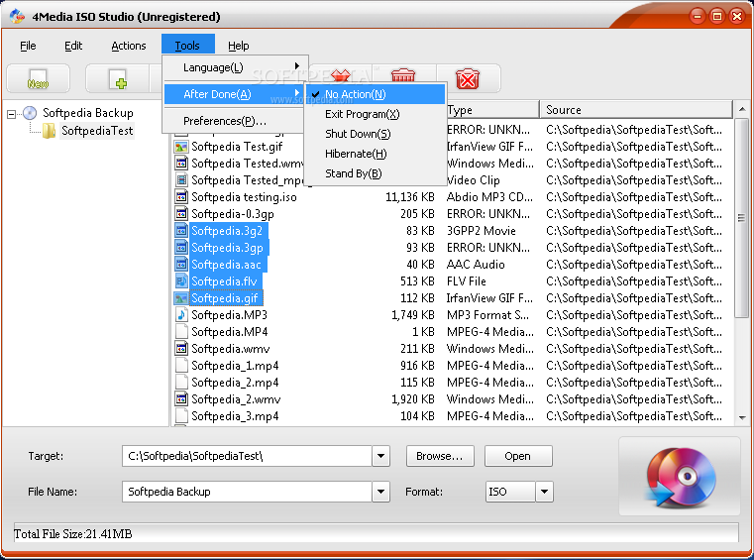Click the 11,136 KB size cell
Screen dimensions: 754x560
point(410,197)
